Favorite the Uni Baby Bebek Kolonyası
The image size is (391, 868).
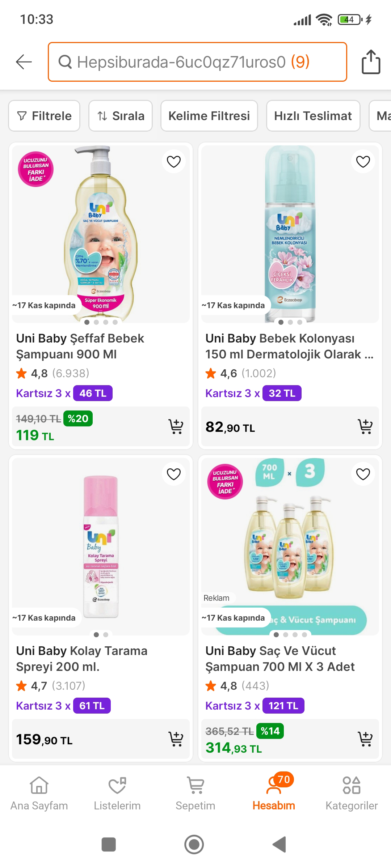[363, 161]
